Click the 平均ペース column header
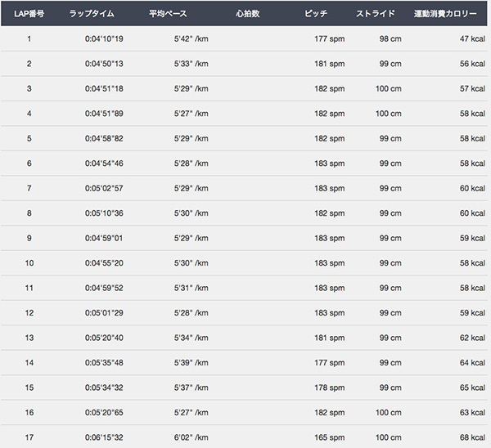Image resolution: width=491 pixels, height=448 pixels. [168, 14]
